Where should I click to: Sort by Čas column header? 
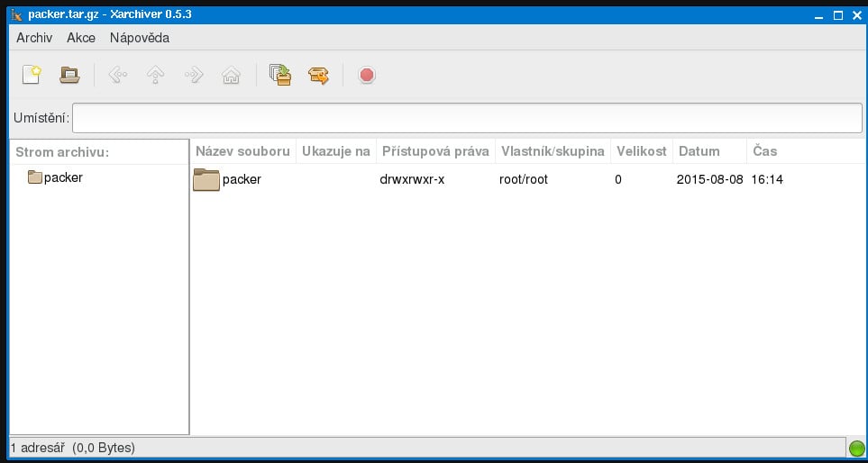[806, 151]
